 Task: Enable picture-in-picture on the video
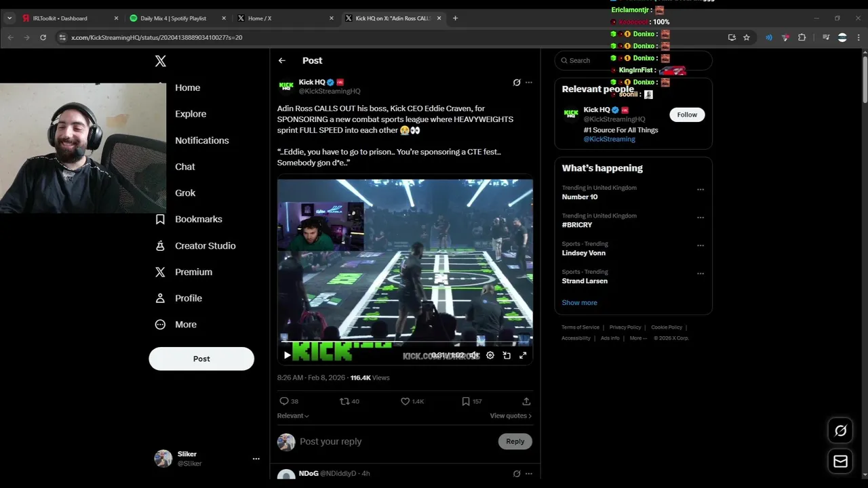tap(507, 355)
